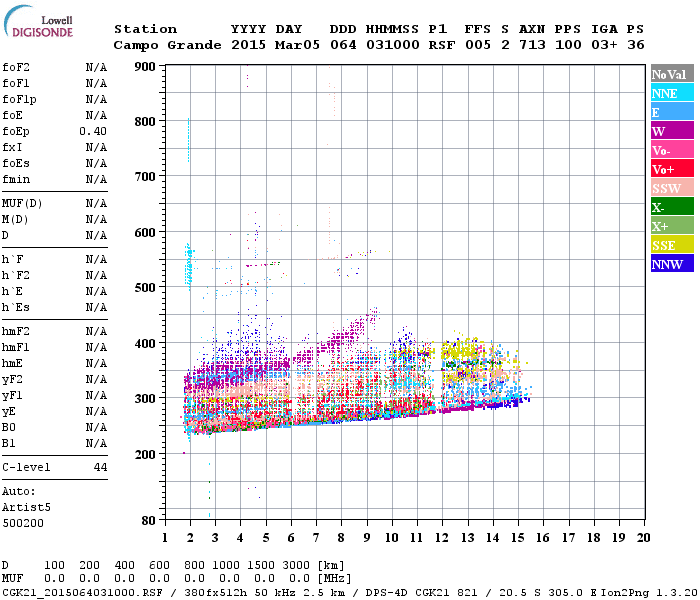The width and height of the screenshot is (700, 600).
Task: Click the time value 031000
Action: coord(393,45)
